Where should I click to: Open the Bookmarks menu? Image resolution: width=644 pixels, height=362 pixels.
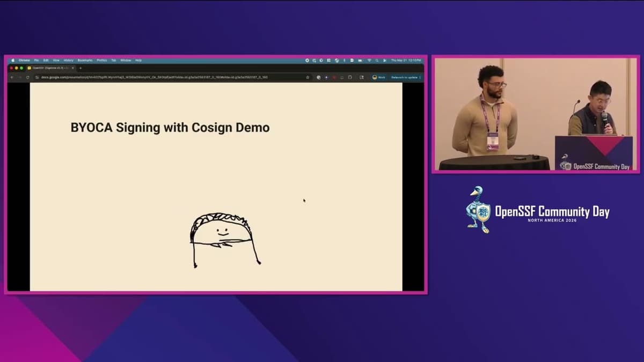tap(85, 60)
